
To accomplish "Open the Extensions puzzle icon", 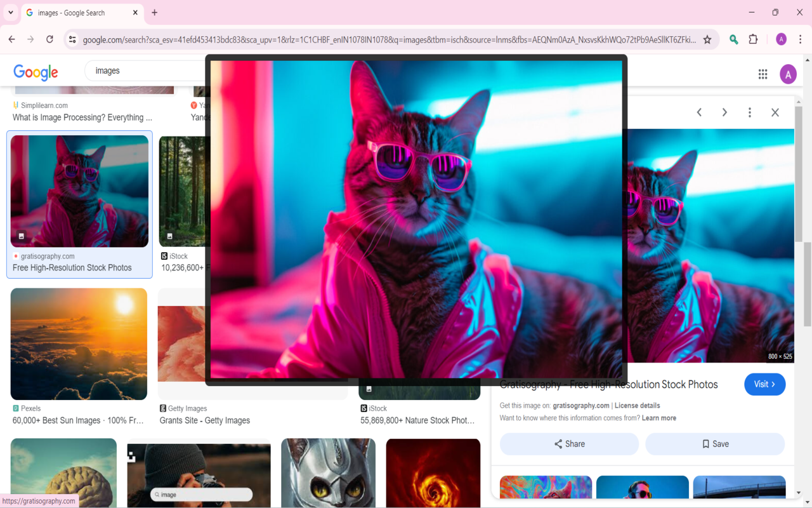I will point(753,39).
